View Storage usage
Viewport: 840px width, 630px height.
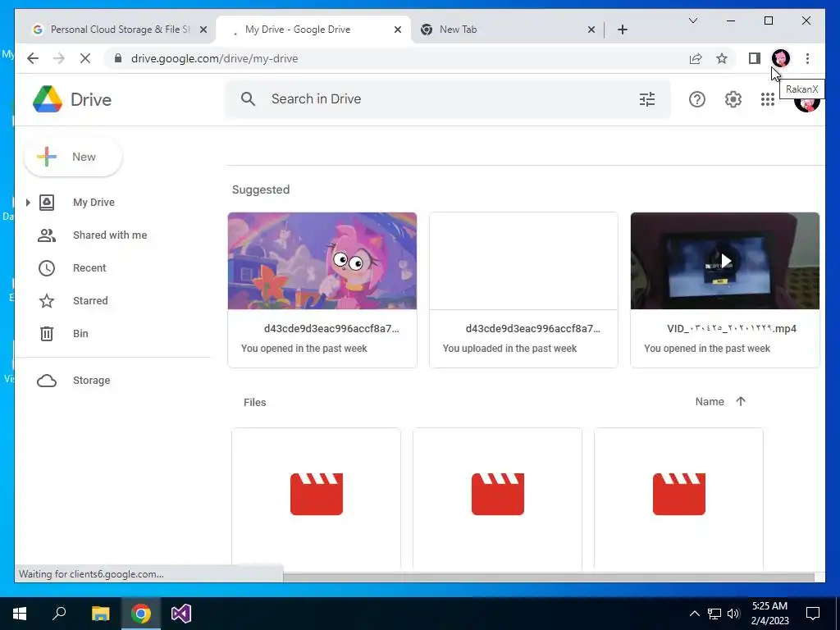91,381
